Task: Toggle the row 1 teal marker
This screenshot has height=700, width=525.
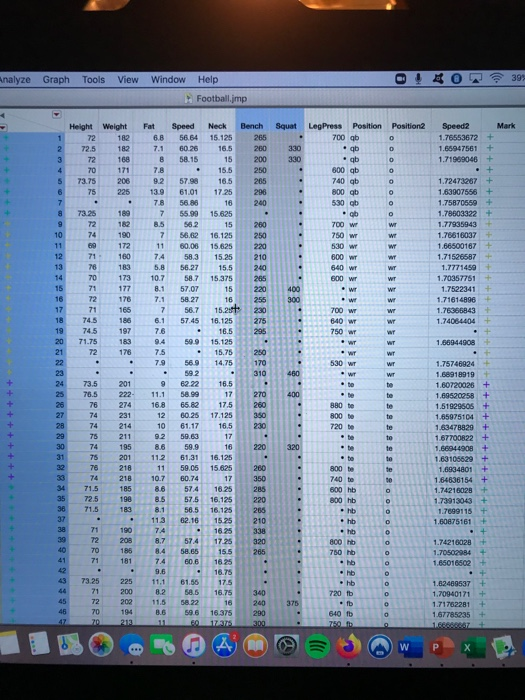Action: click(x=6, y=138)
